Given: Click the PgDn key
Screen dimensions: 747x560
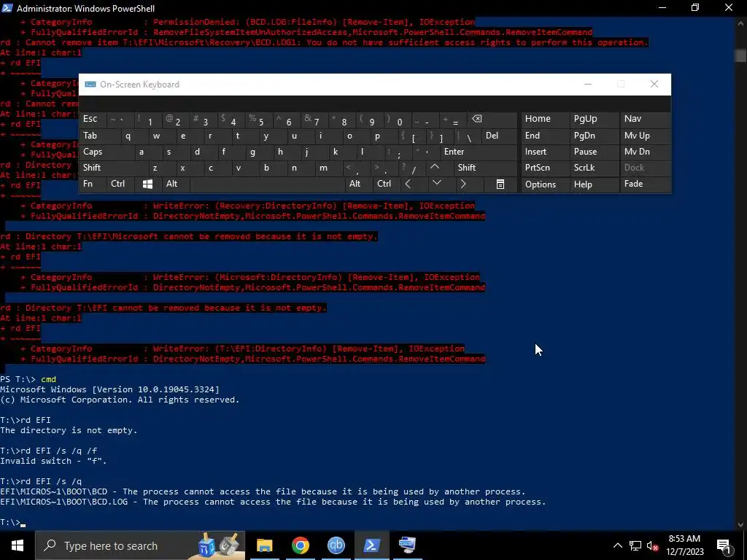Looking at the screenshot, I should (x=594, y=136).
